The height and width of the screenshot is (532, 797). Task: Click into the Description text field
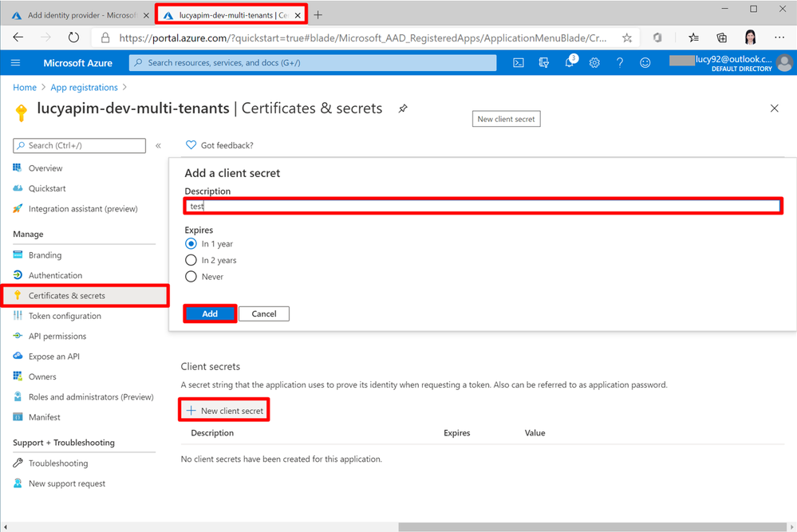coord(483,206)
